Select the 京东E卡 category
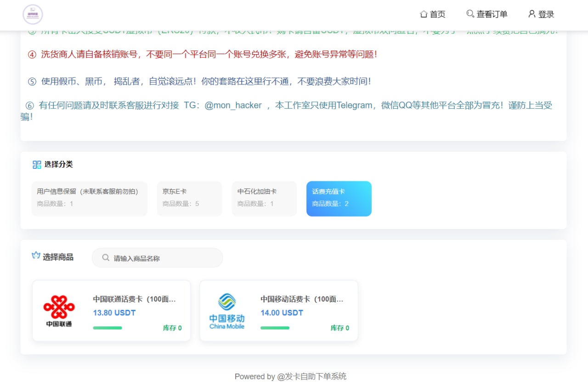 (x=189, y=198)
